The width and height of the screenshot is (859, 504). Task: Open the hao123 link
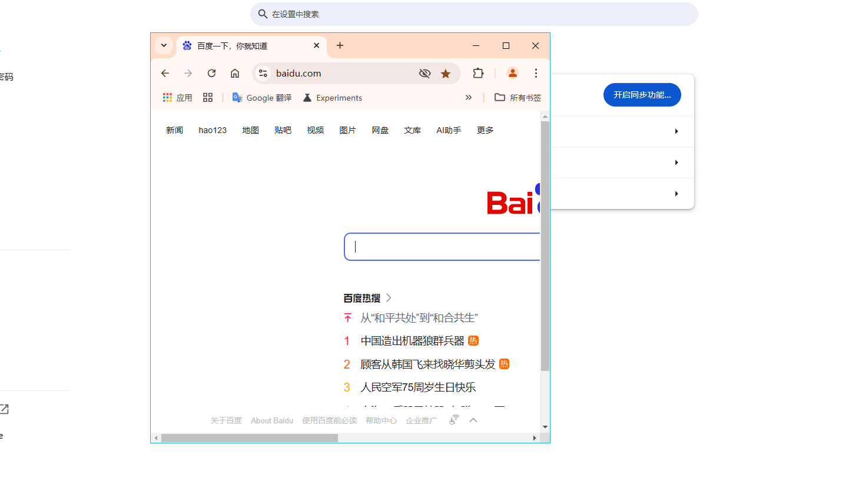click(x=213, y=130)
